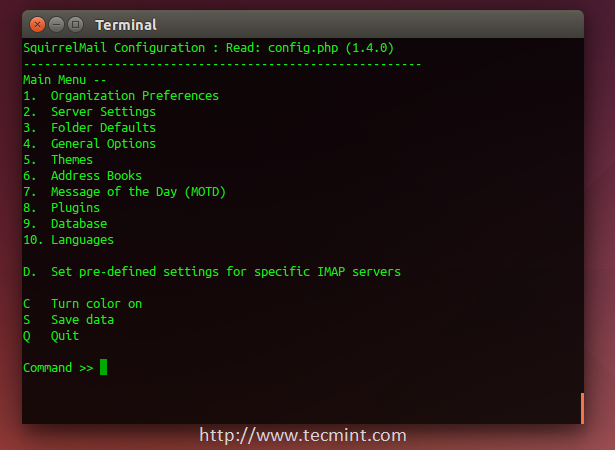
Task: Minimize the Terminal window
Action: [55, 24]
